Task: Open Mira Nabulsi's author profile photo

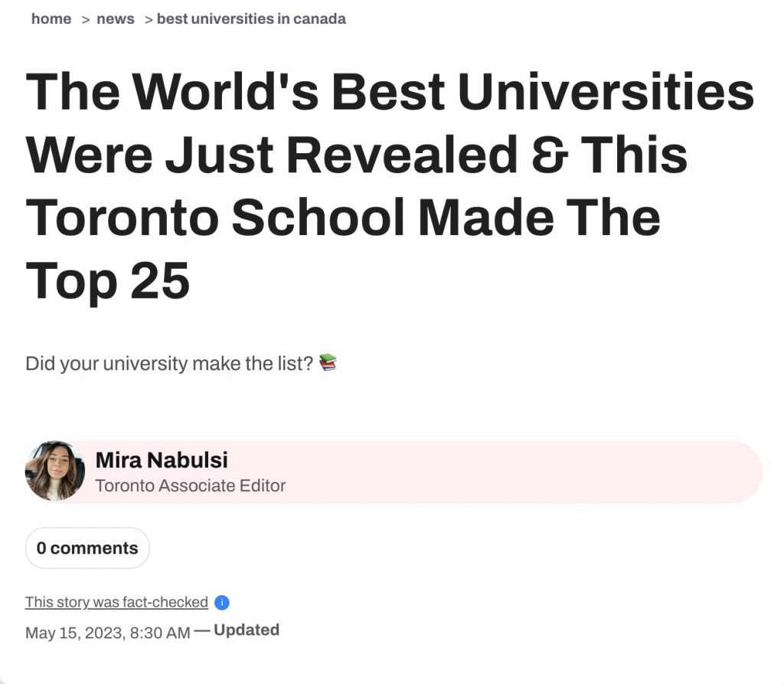Action: point(55,471)
